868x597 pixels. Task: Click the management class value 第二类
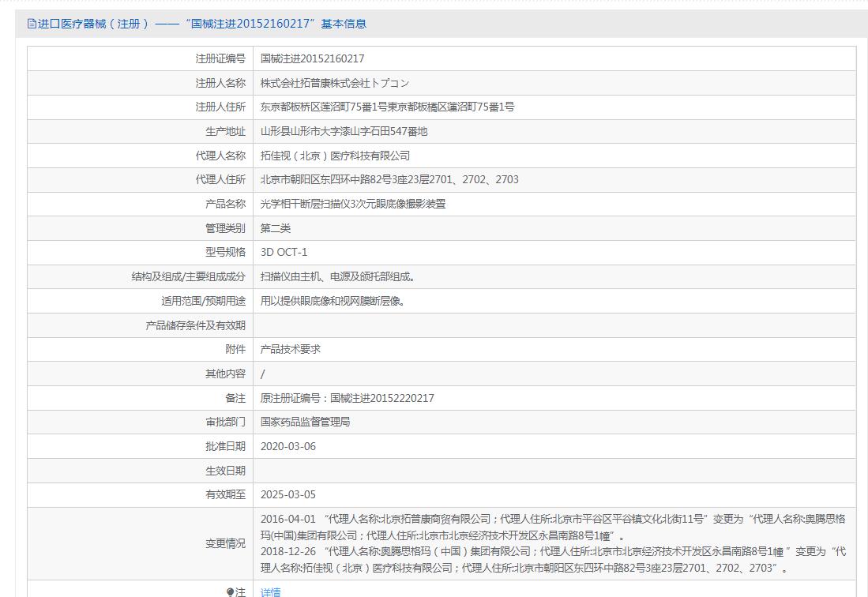tap(276, 228)
